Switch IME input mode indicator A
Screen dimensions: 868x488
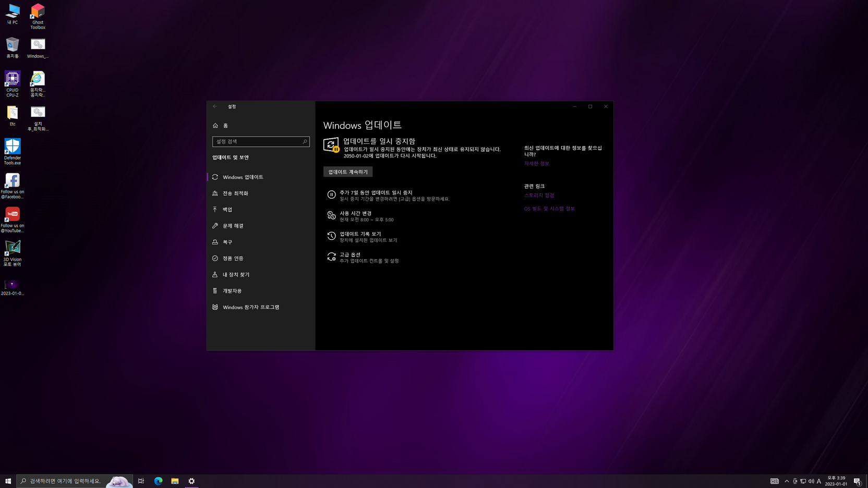coord(819,481)
